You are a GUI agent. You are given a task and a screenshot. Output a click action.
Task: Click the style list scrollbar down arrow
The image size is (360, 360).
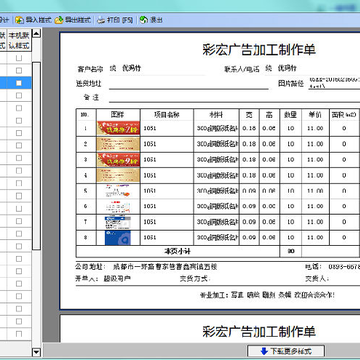pyautogui.click(x=36, y=352)
